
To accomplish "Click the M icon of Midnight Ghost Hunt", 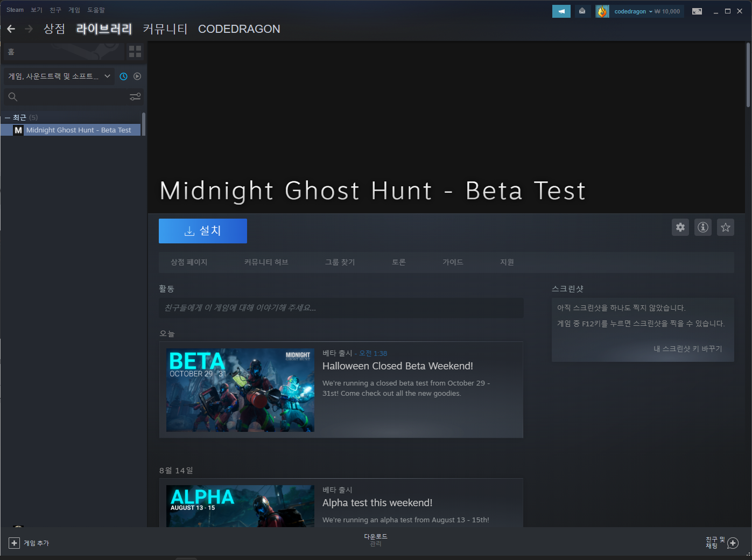I will tap(18, 130).
